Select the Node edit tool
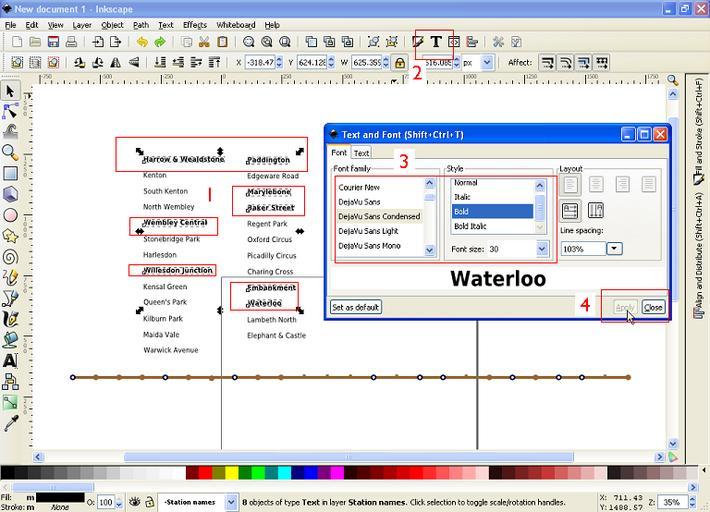This screenshot has height=512, width=710. (x=10, y=111)
